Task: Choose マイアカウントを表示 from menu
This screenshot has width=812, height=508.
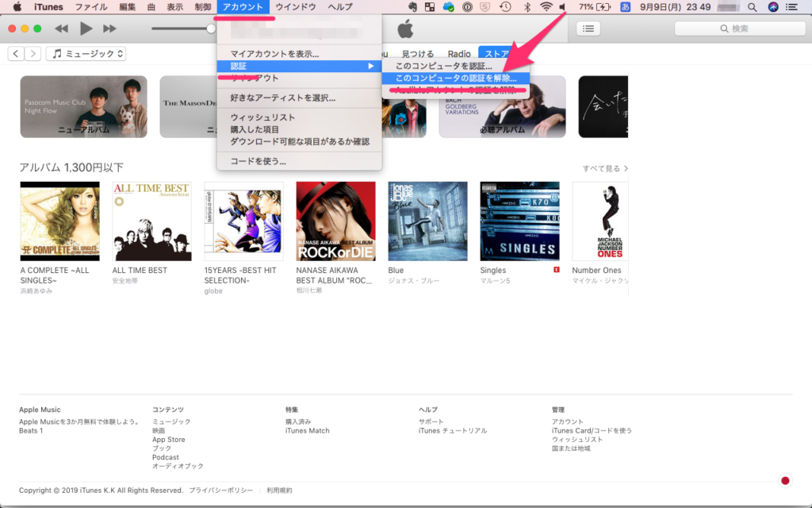Action: click(x=274, y=54)
